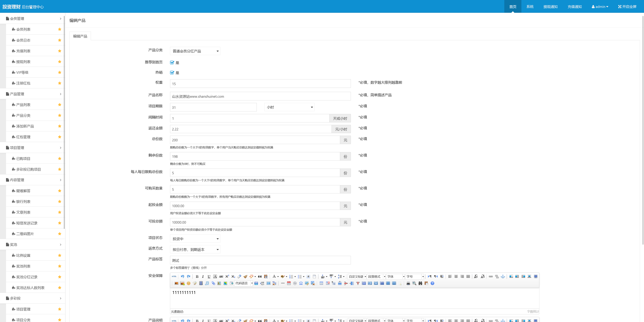Open the 产品分类 dropdown
The height and width of the screenshot is (322, 644).
(195, 51)
